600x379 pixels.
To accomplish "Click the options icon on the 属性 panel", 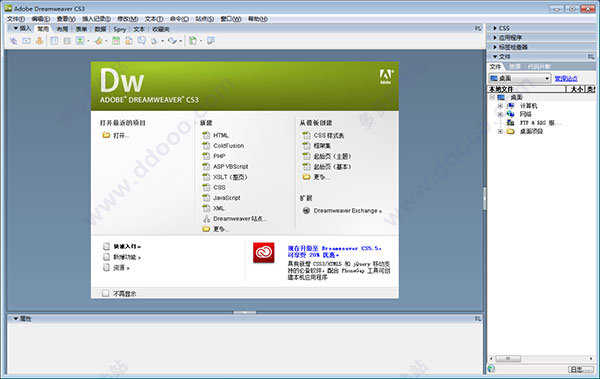I will [x=478, y=319].
